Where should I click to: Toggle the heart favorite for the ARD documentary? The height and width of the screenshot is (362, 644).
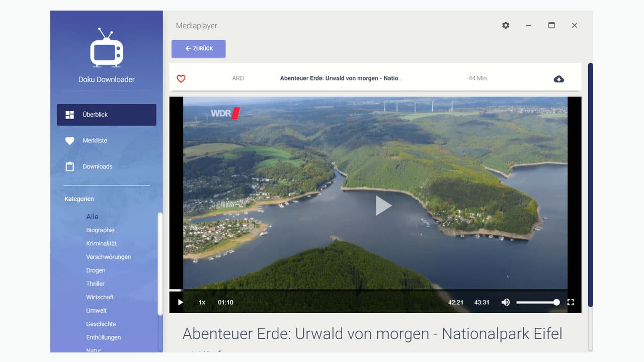click(181, 79)
